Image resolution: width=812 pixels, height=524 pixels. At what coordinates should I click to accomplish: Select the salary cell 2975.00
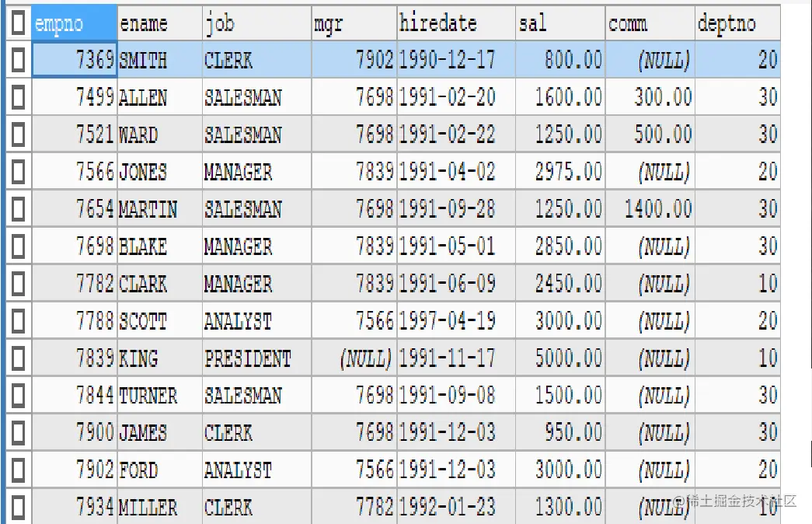click(x=560, y=172)
